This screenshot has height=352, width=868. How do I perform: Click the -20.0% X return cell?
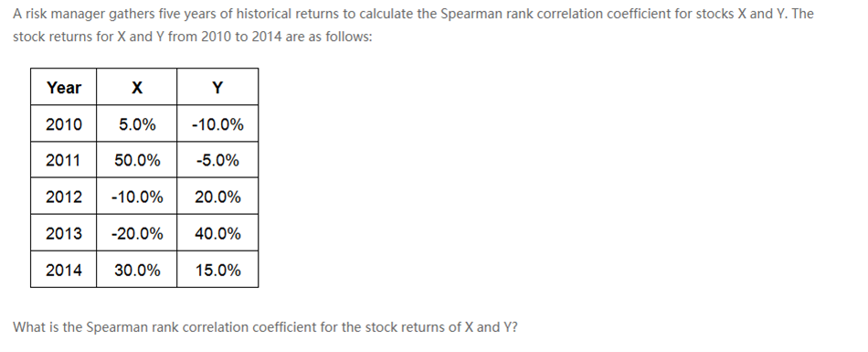[137, 233]
